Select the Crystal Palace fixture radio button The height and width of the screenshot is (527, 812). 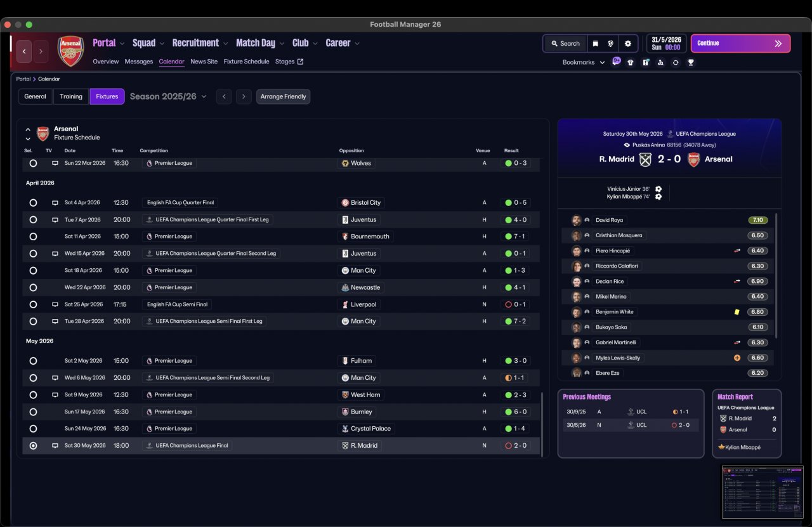33,429
